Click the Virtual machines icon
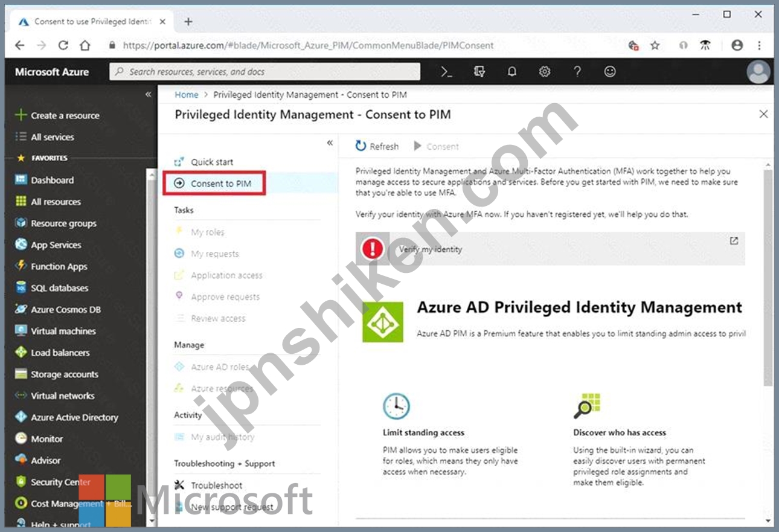This screenshot has width=779, height=532. 21,331
